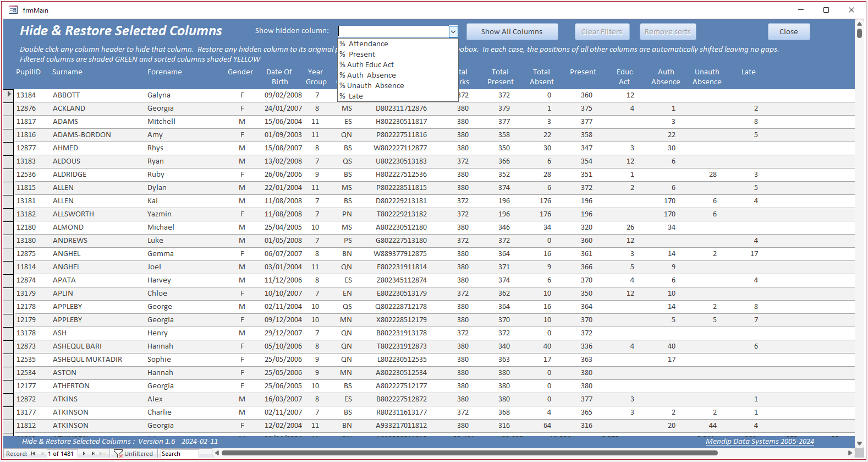Image resolution: width=868 pixels, height=462 pixels.
Task: Go to the previous record
Action: click(x=42, y=454)
